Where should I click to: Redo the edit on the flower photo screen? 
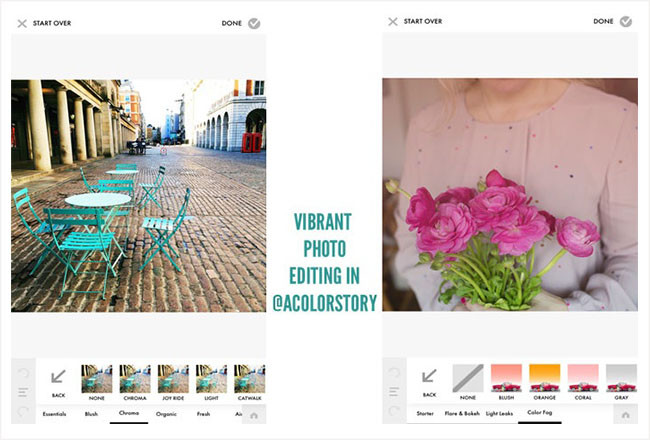click(394, 411)
